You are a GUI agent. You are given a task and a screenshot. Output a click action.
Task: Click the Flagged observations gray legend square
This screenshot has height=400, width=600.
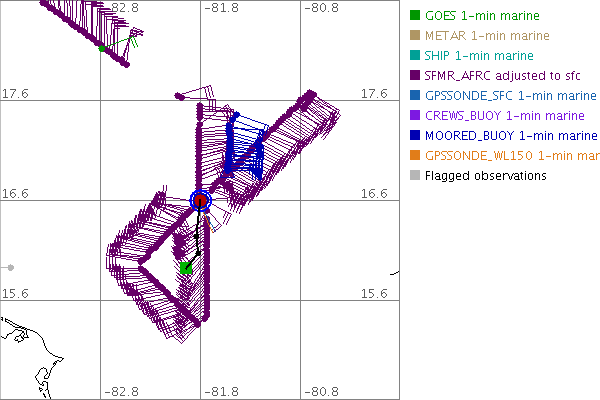click(x=414, y=176)
